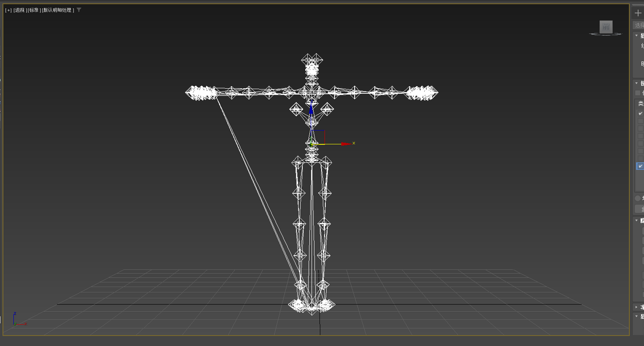Enable checkbox under second rollout header
This screenshot has height=346, width=644.
click(638, 93)
